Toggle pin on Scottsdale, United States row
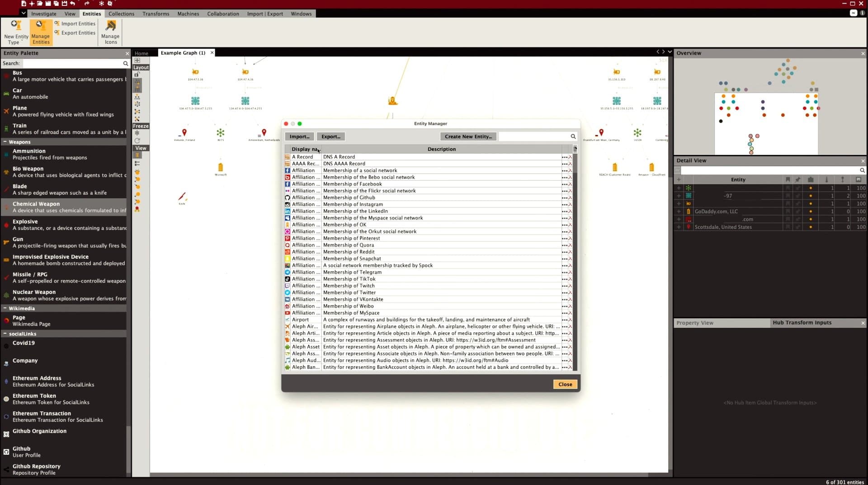This screenshot has height=485, width=868. click(x=798, y=227)
